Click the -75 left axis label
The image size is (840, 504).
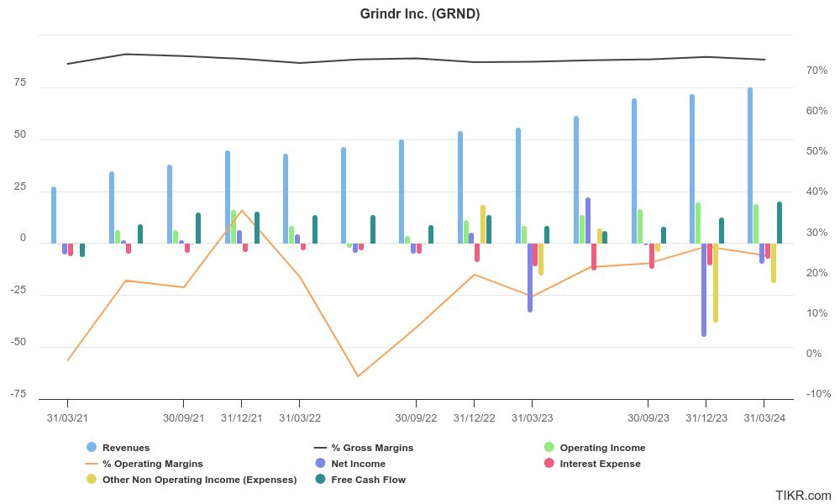click(18, 394)
